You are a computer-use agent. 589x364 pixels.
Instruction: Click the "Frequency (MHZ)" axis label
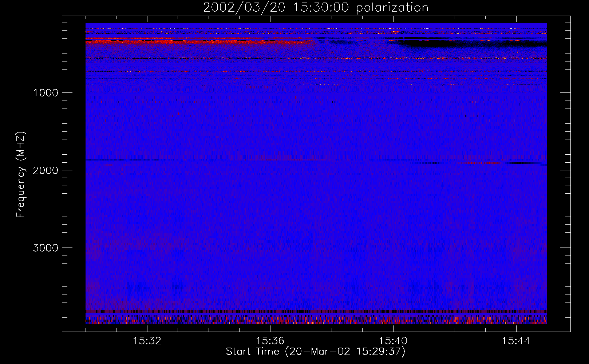click(21, 175)
